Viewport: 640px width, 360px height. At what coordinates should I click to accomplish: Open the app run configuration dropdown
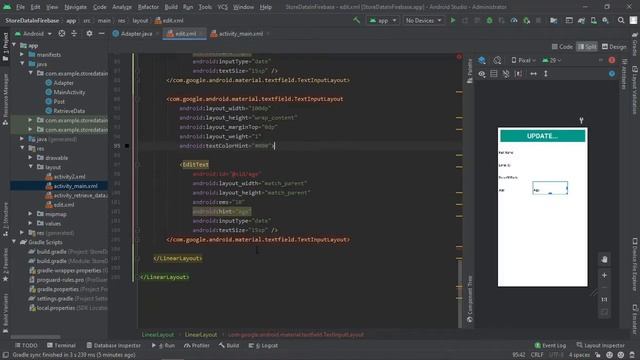coord(382,20)
